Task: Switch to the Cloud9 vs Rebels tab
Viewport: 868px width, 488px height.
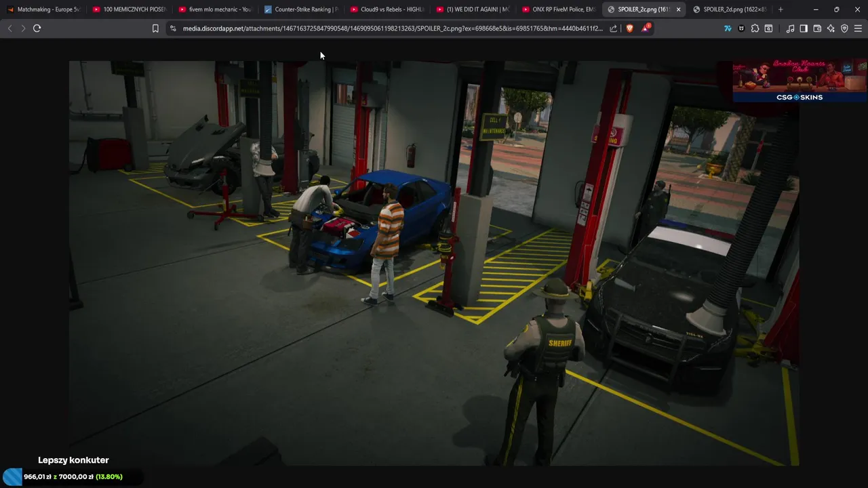Action: [387, 9]
